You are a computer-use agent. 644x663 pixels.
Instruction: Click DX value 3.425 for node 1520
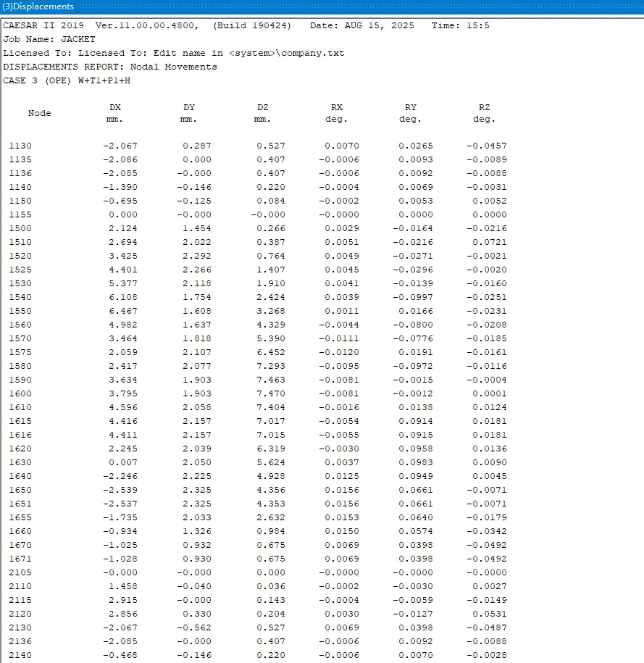point(123,256)
